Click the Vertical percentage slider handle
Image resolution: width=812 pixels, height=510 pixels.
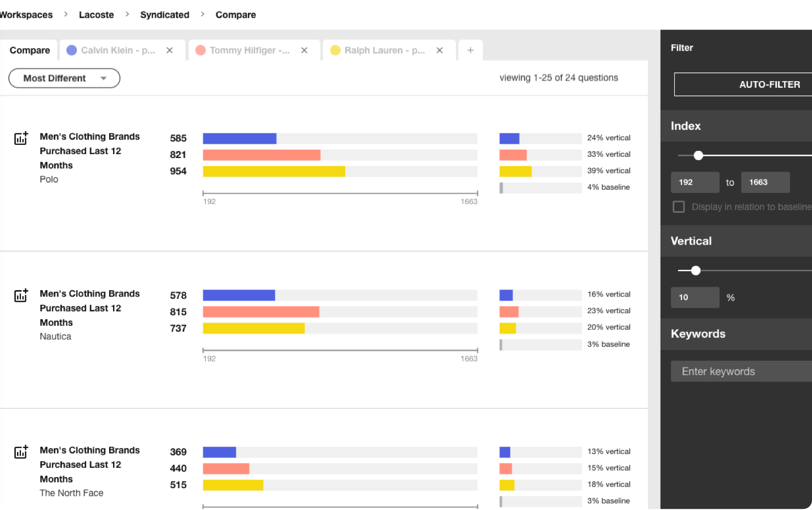[x=696, y=270]
